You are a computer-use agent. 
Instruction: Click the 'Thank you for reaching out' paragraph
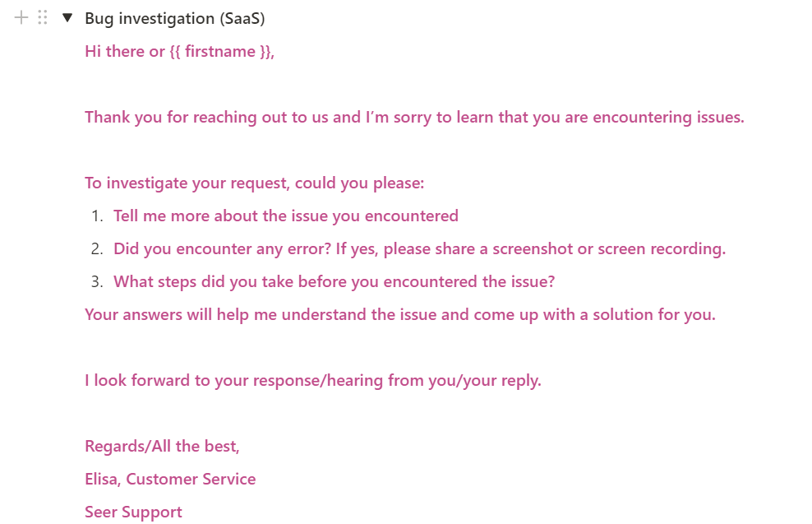(x=414, y=117)
